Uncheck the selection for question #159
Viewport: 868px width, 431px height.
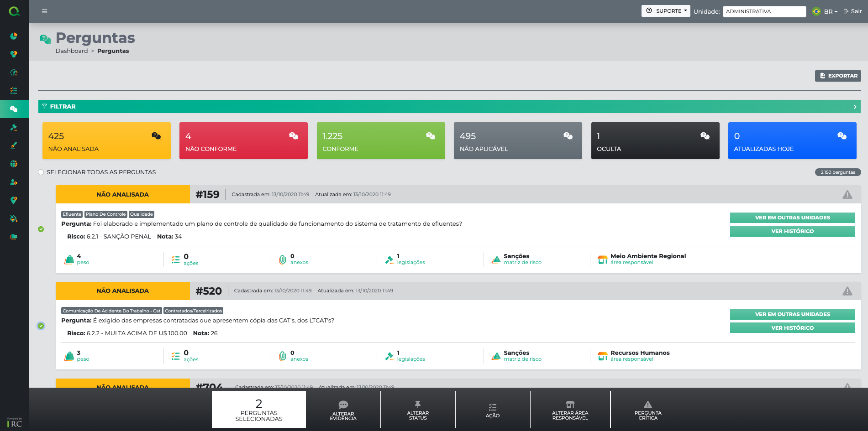pyautogui.click(x=41, y=229)
